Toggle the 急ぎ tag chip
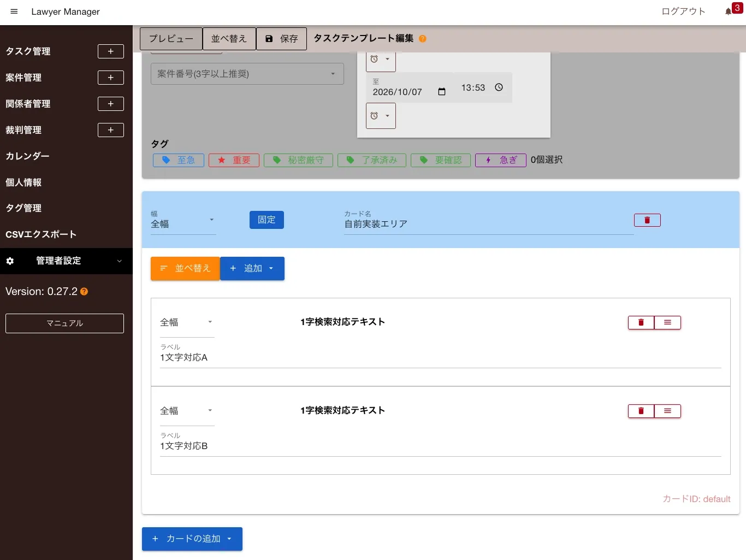Viewport: 746px width, 560px height. [501, 160]
